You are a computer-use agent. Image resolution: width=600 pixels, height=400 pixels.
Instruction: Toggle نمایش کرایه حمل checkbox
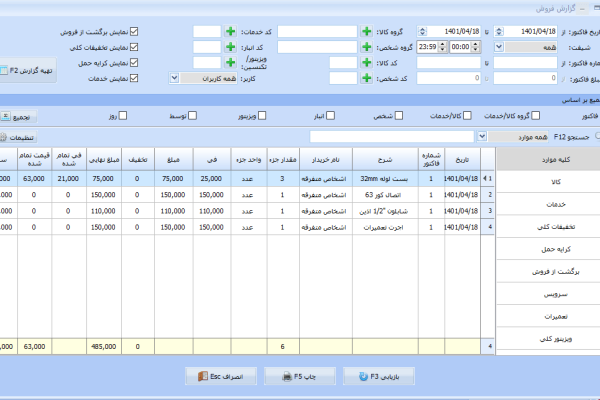pos(134,63)
